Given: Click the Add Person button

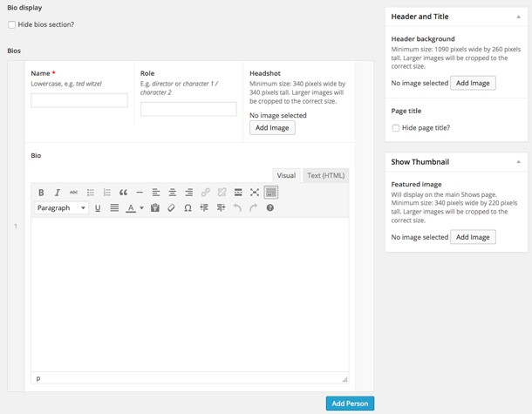Looking at the screenshot, I should point(350,404).
